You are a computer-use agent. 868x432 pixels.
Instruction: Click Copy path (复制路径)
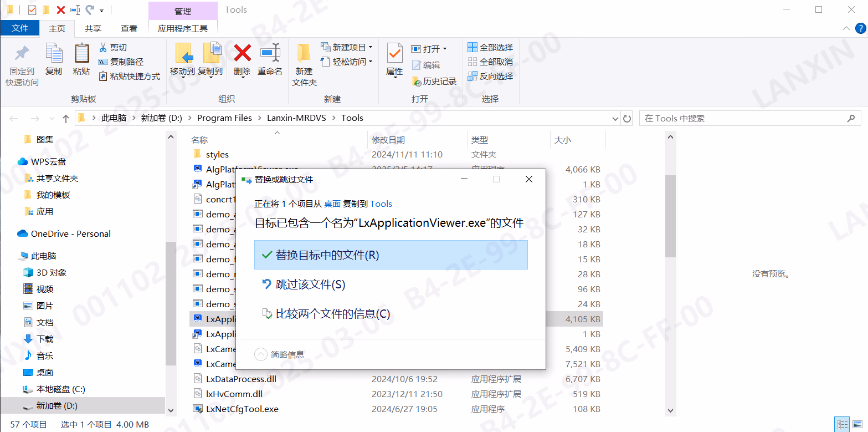click(121, 62)
